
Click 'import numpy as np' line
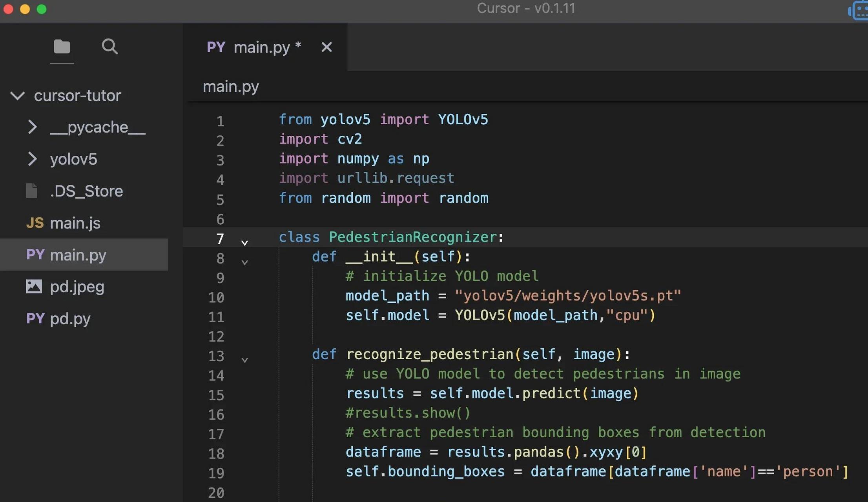[354, 159]
